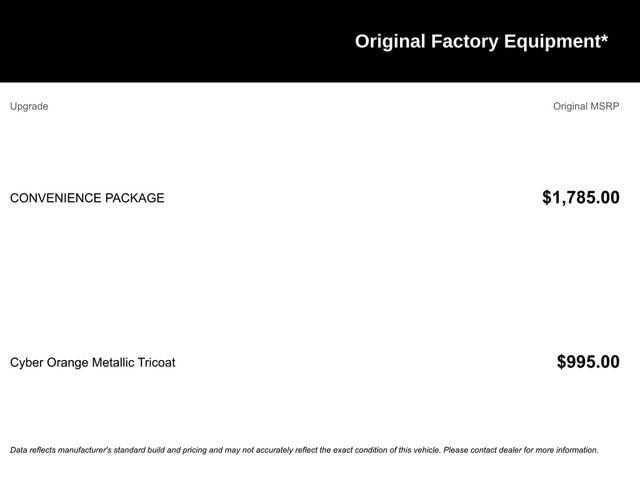This screenshot has height=480, width=640.
Task: Select the CONVENIENCE PACKAGE upgrade label
Action: coord(87,198)
